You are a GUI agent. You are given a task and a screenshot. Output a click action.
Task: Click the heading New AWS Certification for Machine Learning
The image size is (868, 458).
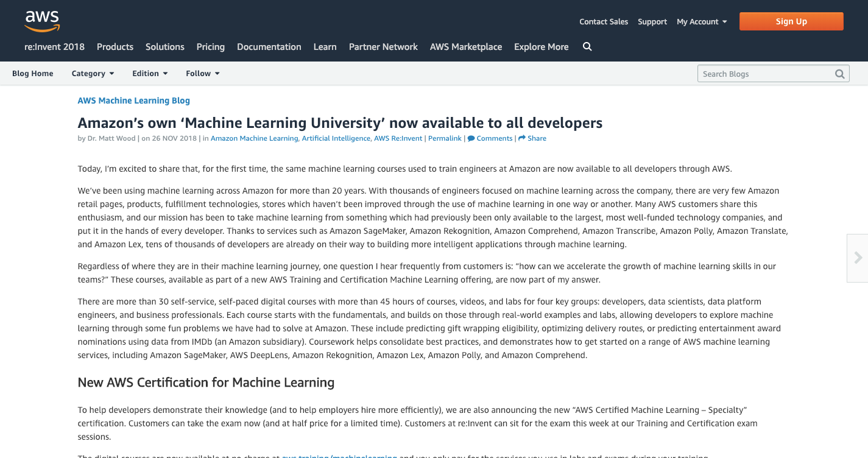point(206,382)
